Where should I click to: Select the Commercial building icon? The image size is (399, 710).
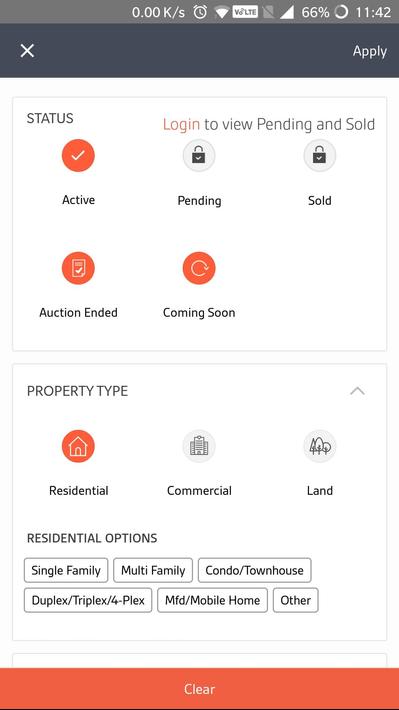pyautogui.click(x=199, y=446)
